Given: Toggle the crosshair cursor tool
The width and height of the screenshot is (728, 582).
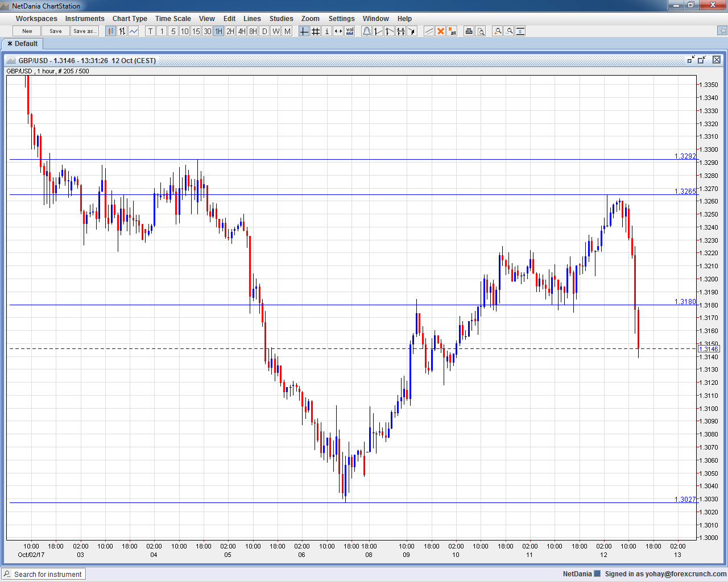Looking at the screenshot, I should (304, 31).
